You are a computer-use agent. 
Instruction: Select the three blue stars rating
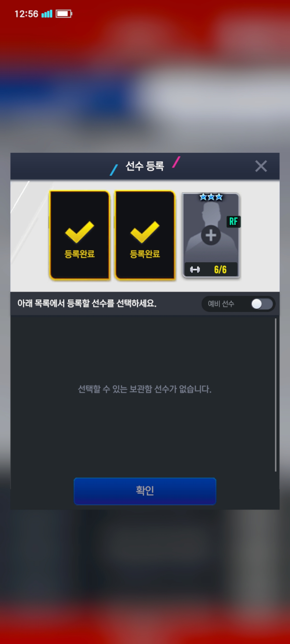[211, 197]
